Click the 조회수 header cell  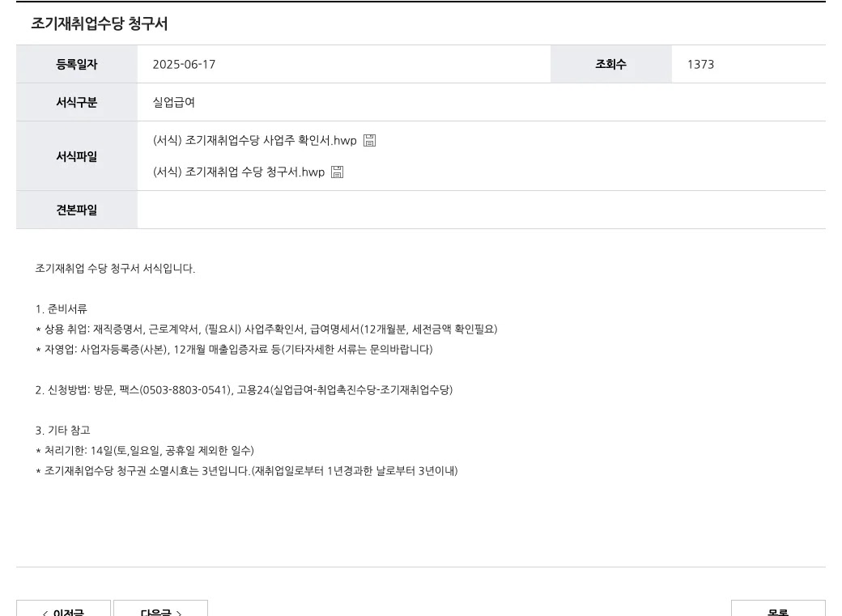tap(611, 65)
